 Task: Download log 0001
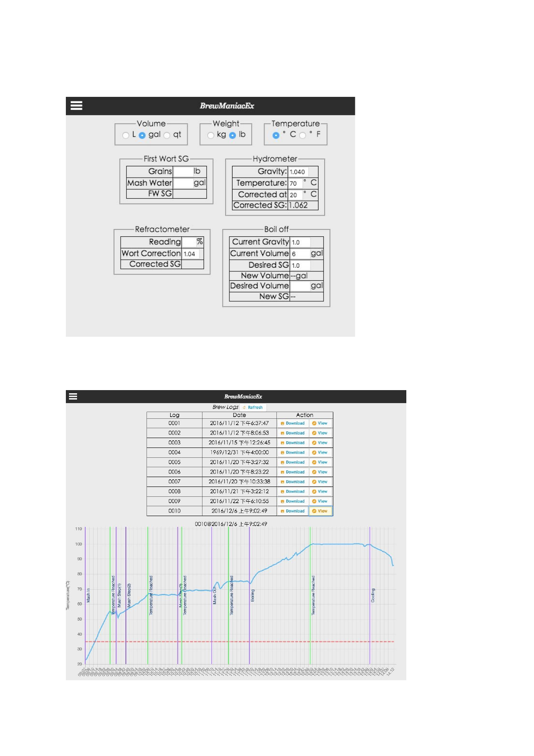(293, 423)
